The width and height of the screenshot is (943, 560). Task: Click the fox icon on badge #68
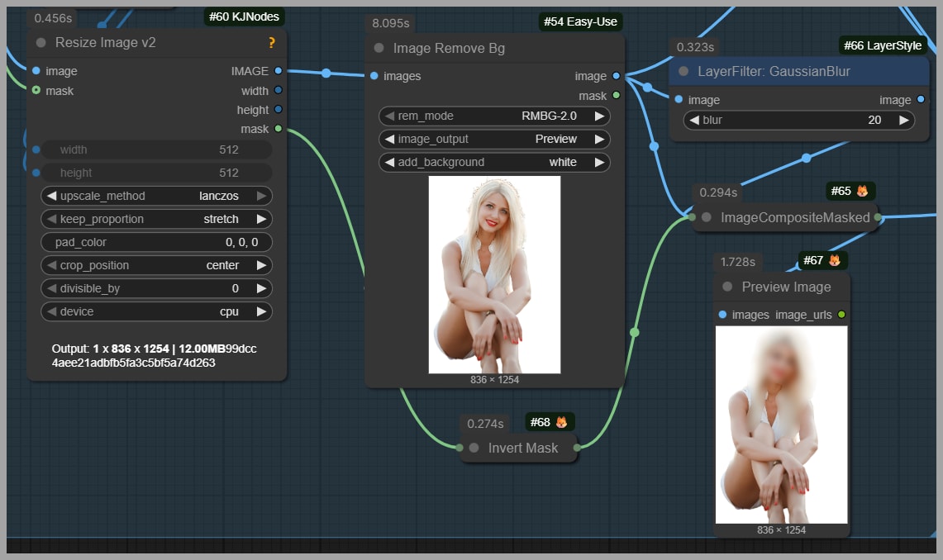click(x=561, y=423)
